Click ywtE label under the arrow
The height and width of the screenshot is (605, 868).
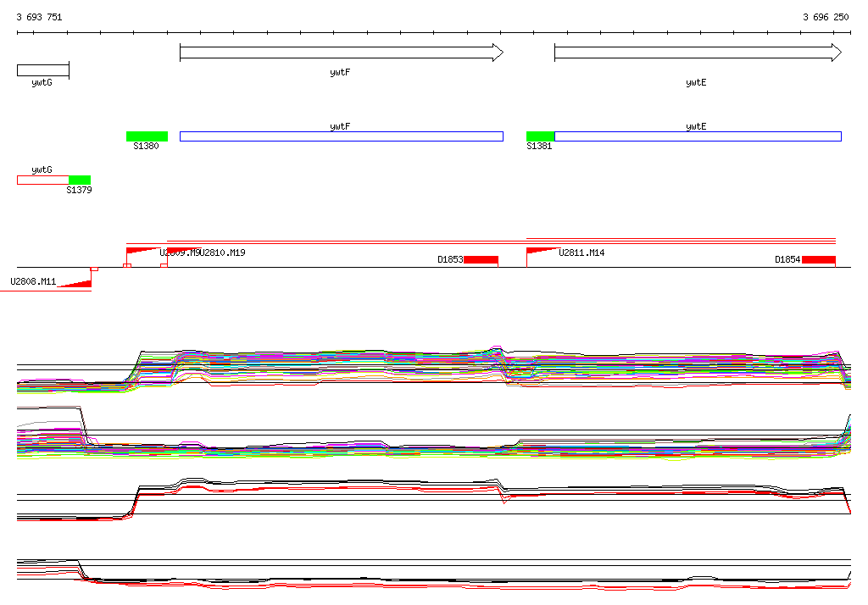point(696,82)
